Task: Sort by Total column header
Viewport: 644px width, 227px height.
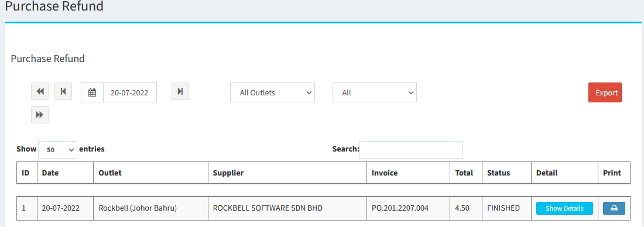Action: [466, 173]
